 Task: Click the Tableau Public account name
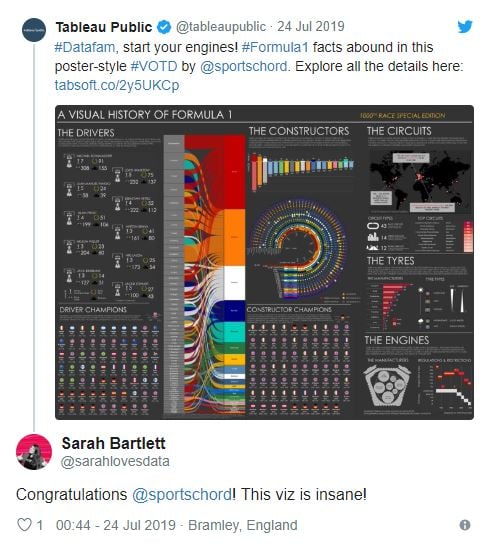click(104, 27)
